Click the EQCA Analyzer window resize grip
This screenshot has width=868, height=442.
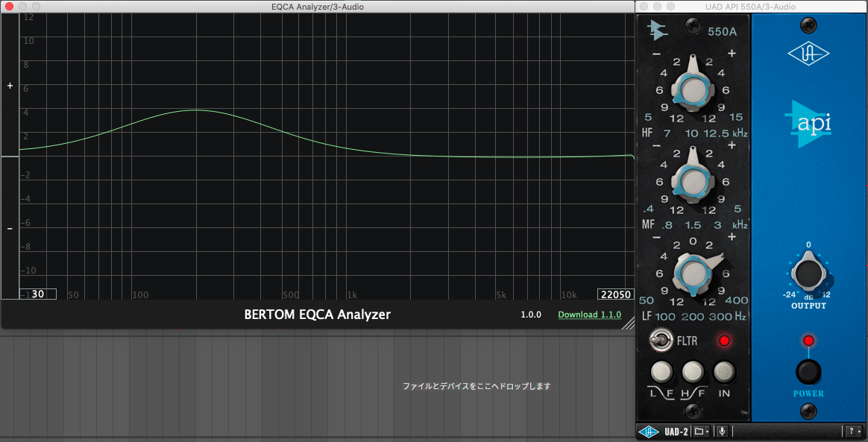tap(629, 323)
